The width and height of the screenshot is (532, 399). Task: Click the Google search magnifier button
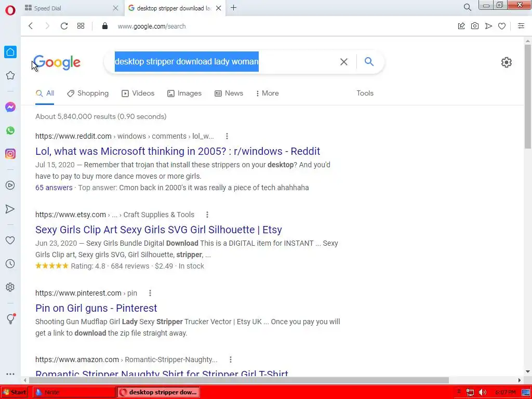(x=369, y=61)
